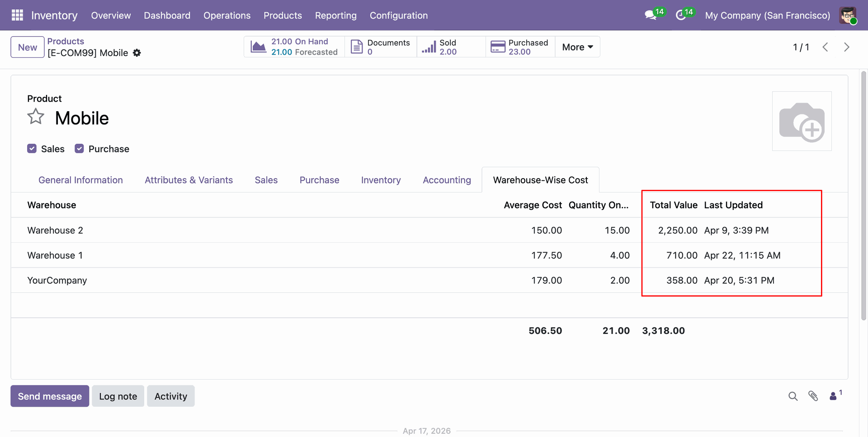This screenshot has height=437, width=868.
Task: Select the Warehouse 2 row
Action: point(429,230)
